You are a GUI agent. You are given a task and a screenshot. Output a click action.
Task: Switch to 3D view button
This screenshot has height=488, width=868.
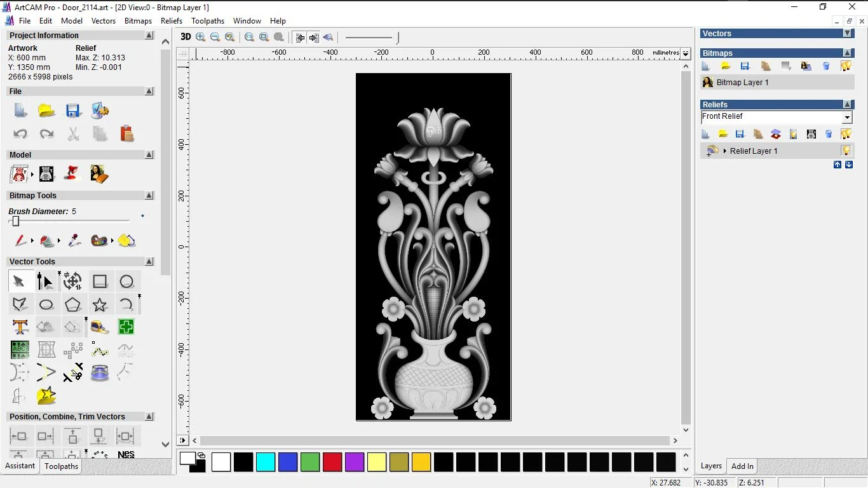(186, 37)
